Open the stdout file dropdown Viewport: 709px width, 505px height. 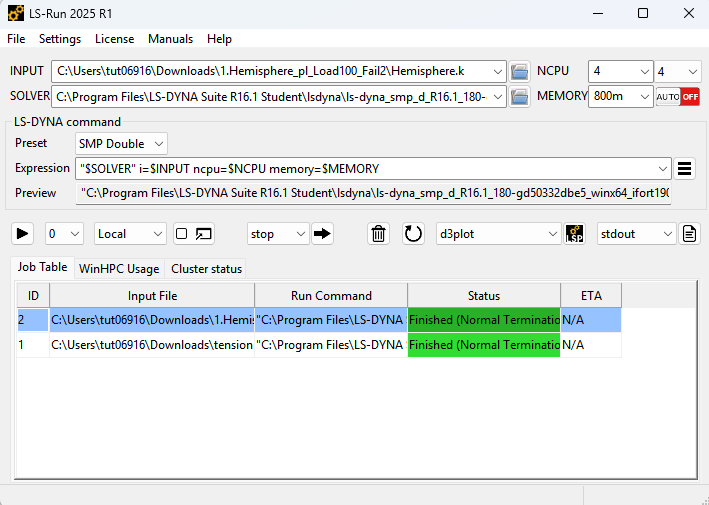(x=637, y=234)
